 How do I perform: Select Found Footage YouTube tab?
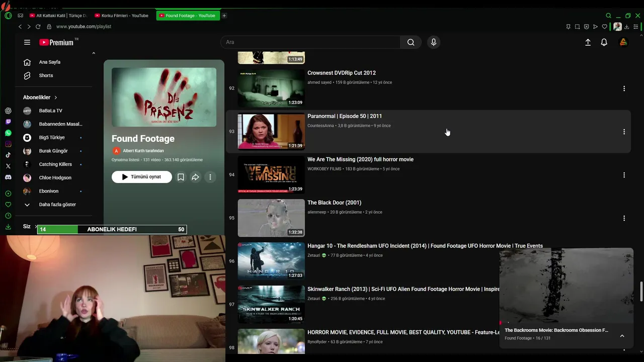point(188,16)
